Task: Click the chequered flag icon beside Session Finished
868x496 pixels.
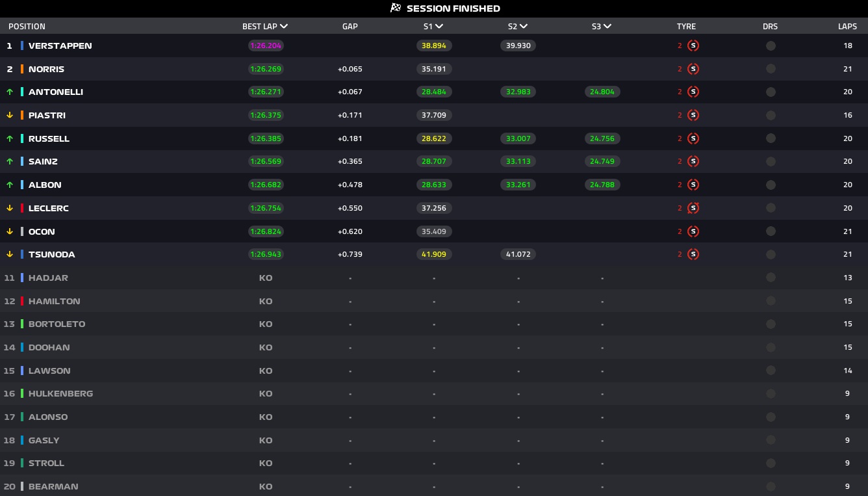Action: pos(396,8)
